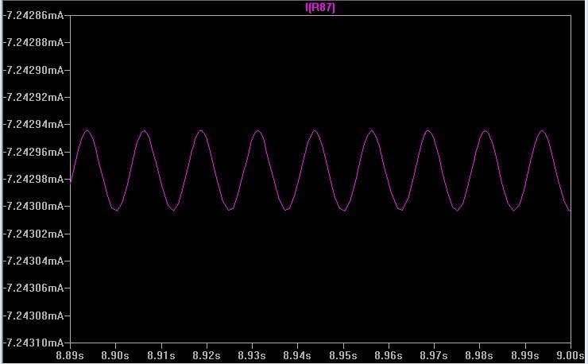This screenshot has width=588, height=364.
Task: Click the 8.97s time axis label
Action: tap(434, 355)
